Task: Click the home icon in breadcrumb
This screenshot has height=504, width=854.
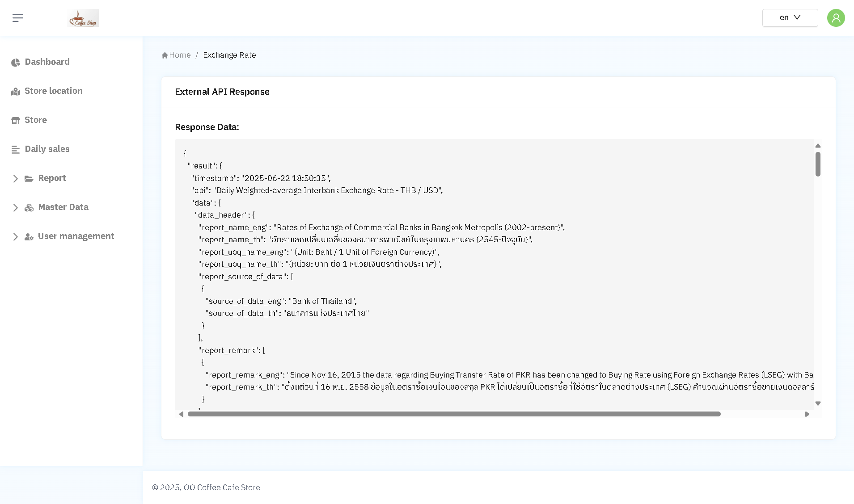Action: click(x=165, y=55)
